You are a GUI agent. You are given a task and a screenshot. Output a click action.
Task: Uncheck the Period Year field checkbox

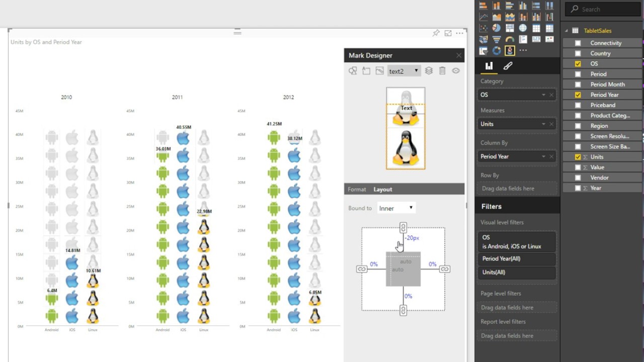pos(578,95)
